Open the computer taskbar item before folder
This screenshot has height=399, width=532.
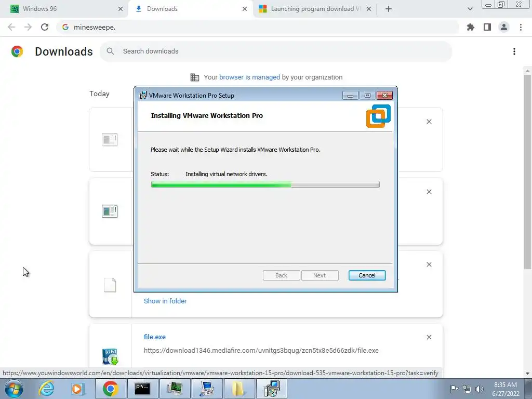207,389
